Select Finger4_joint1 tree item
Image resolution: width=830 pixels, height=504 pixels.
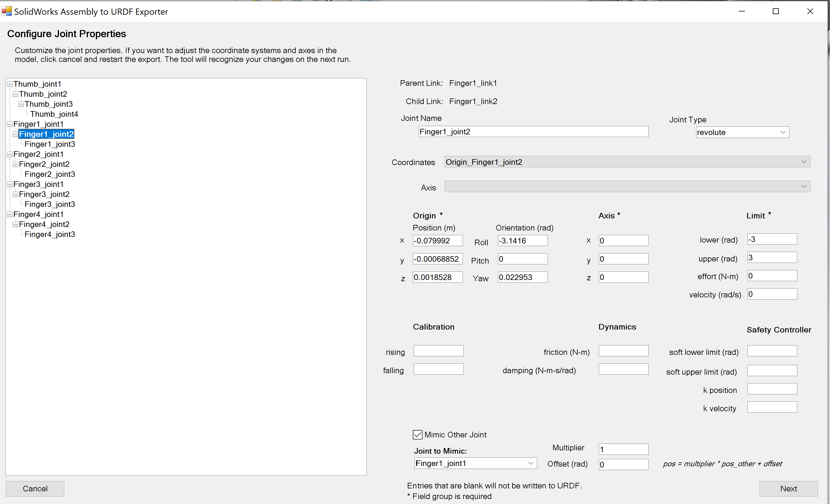coord(38,215)
